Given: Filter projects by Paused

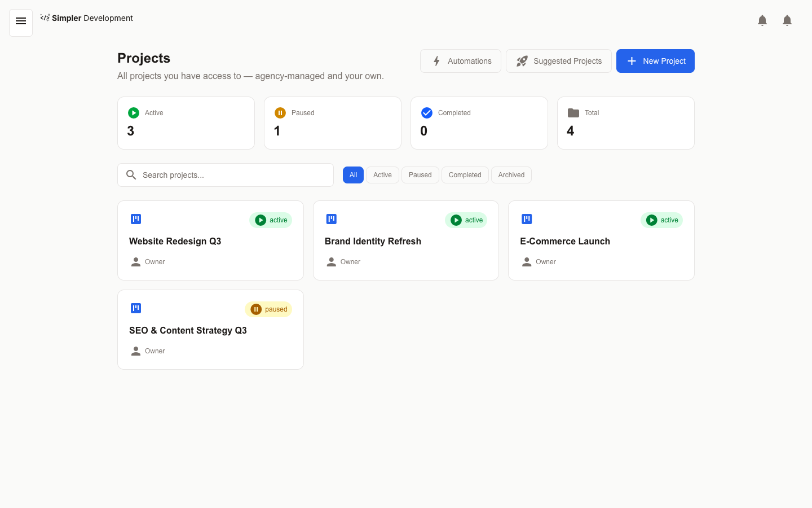Looking at the screenshot, I should pos(420,175).
